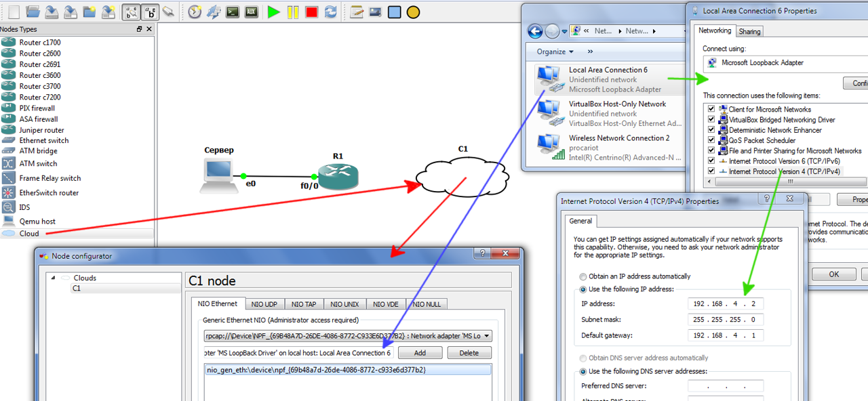Click router R1 on the topology canvas
Screen dimensions: 868x401
(338, 177)
